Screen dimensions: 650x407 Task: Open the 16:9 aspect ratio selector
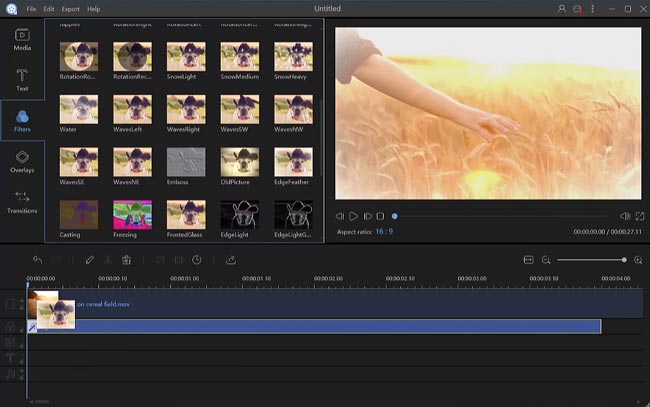pos(384,232)
